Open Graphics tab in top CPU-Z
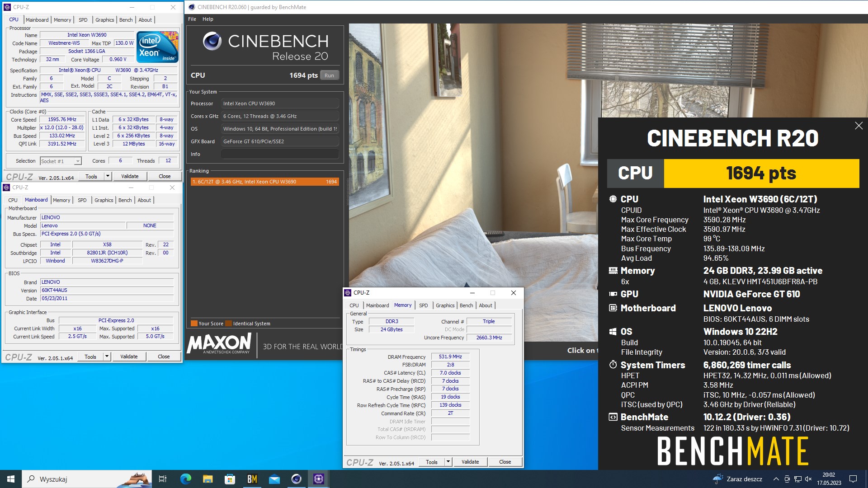This screenshot has height=488, width=868. pos(104,20)
